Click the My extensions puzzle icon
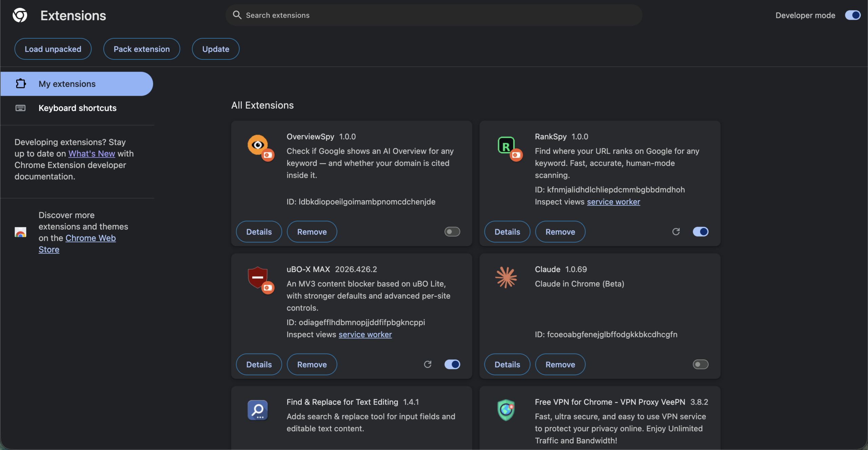 [x=21, y=83]
